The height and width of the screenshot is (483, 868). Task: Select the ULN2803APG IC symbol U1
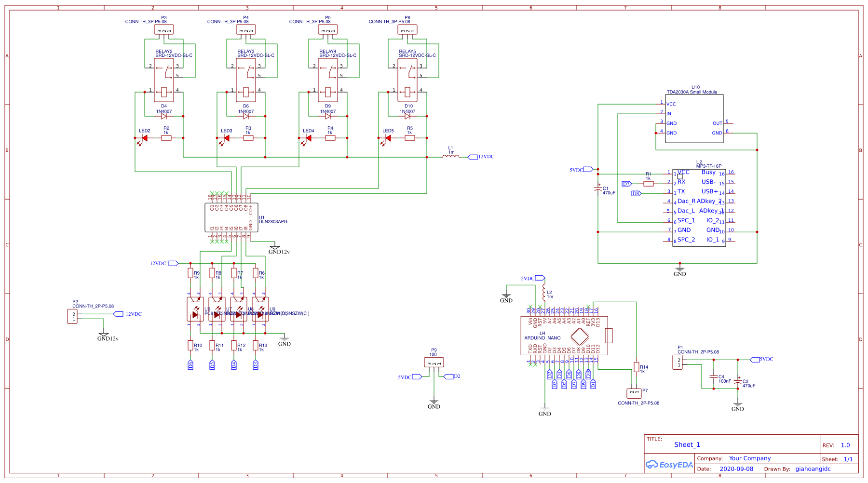pos(231,217)
